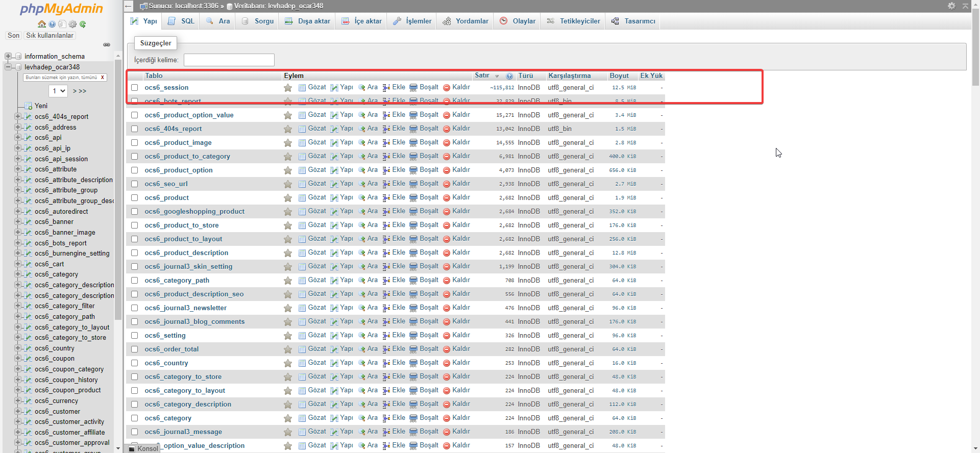Select checkbox for ocs6_product_image
Screen dimensions: 980x453
135,143
